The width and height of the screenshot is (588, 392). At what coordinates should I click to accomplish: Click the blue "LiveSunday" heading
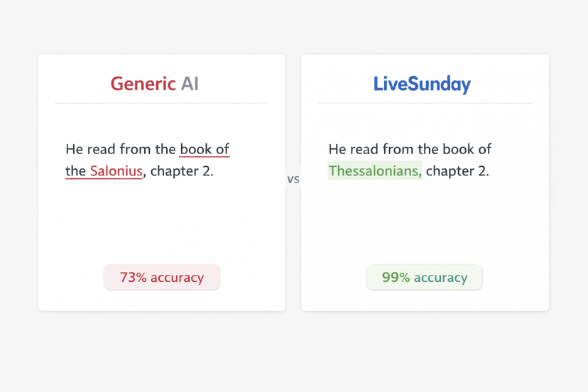pos(422,85)
